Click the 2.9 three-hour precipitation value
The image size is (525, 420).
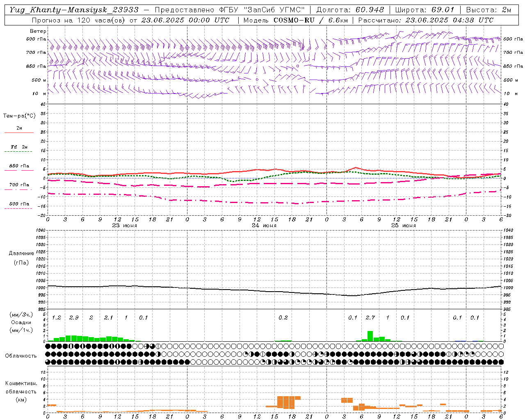tap(74, 318)
